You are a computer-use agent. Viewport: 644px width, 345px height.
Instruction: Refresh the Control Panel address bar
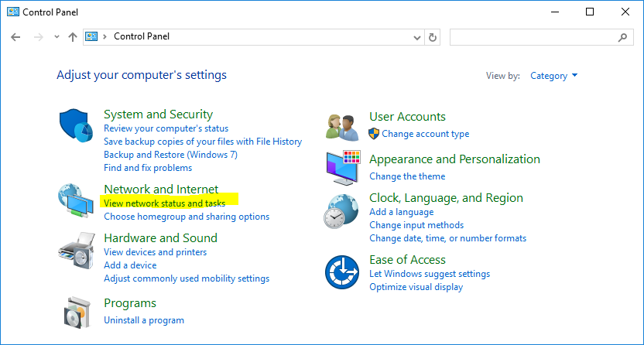pyautogui.click(x=433, y=37)
